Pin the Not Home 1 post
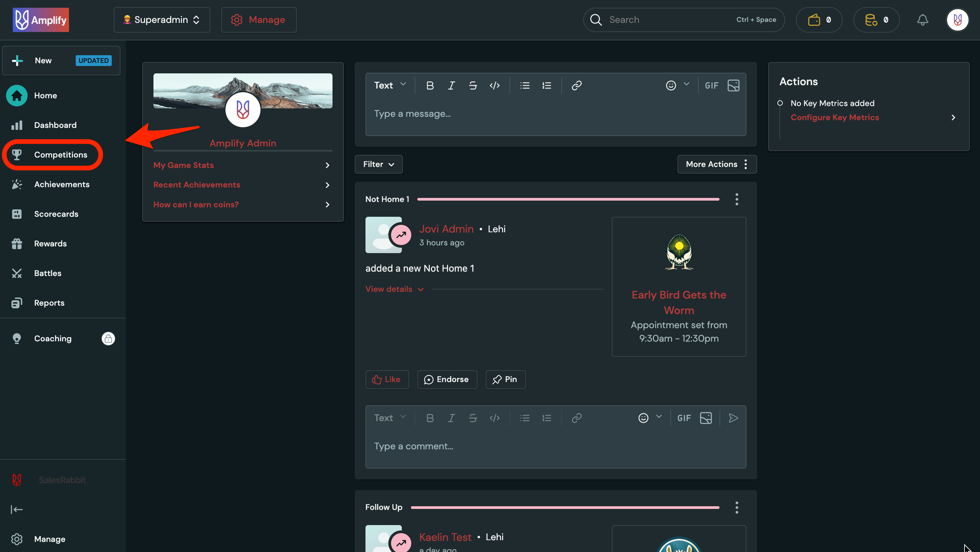 [505, 379]
